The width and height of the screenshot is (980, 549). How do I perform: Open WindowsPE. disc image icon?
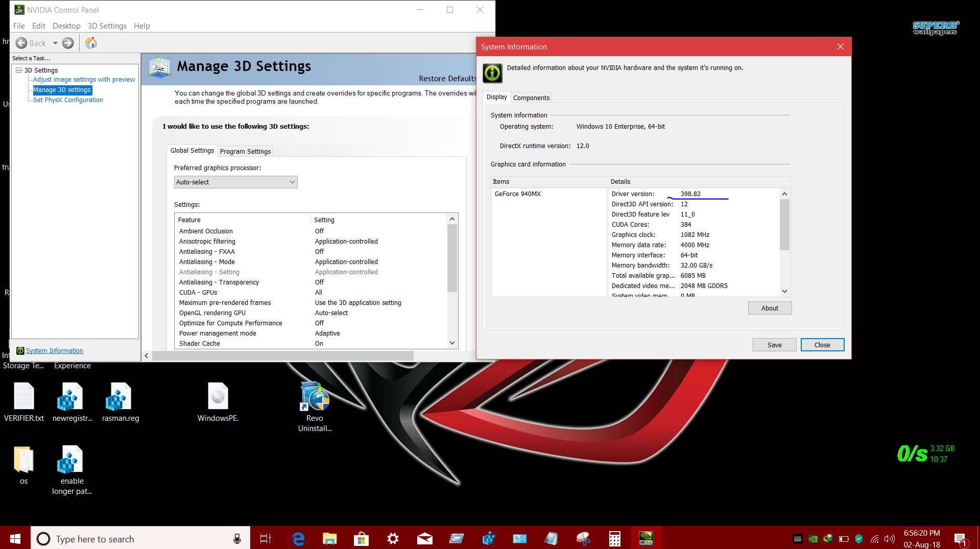pos(218,403)
